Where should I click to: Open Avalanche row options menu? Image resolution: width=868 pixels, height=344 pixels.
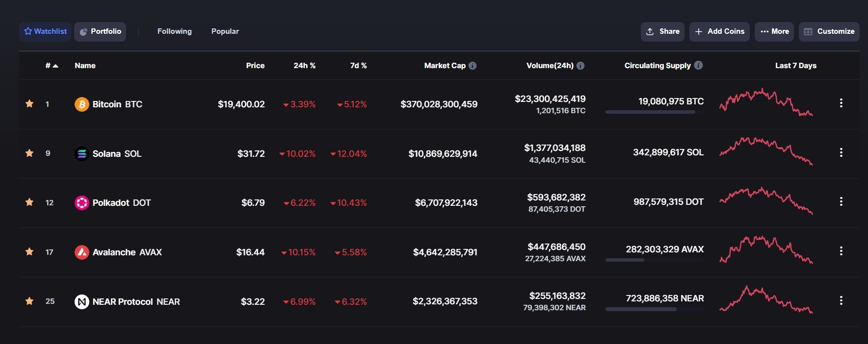841,251
